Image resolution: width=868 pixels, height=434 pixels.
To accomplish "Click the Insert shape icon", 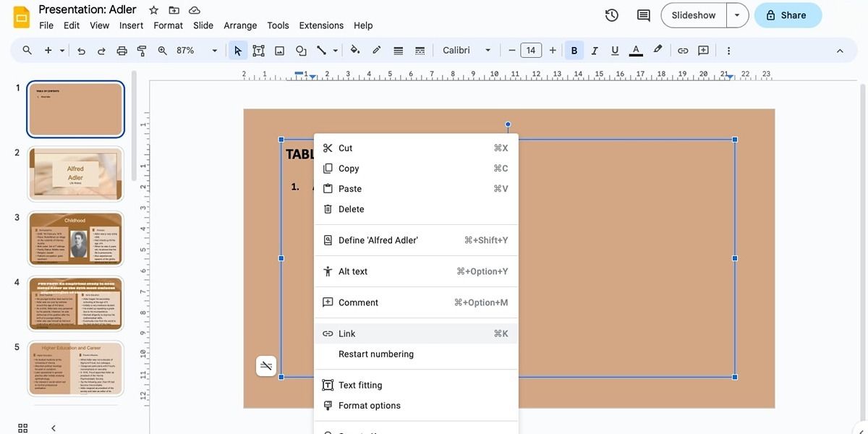I will 301,51.
